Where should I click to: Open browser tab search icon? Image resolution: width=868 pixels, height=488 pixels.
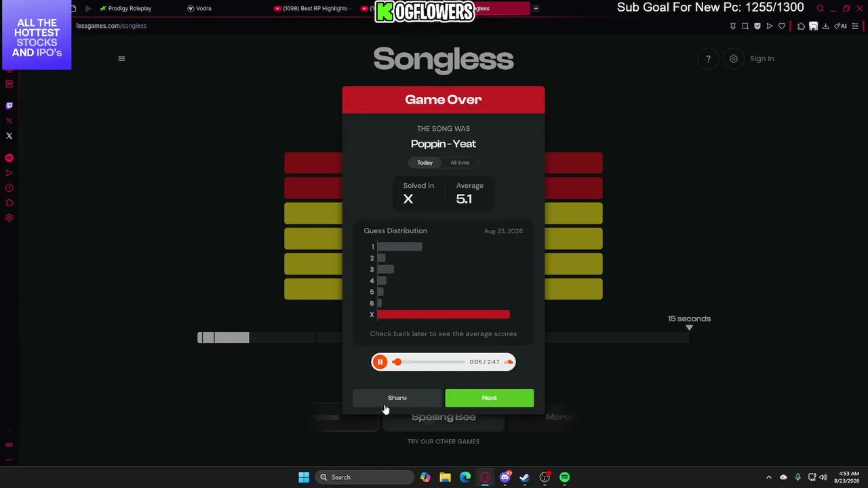[820, 8]
